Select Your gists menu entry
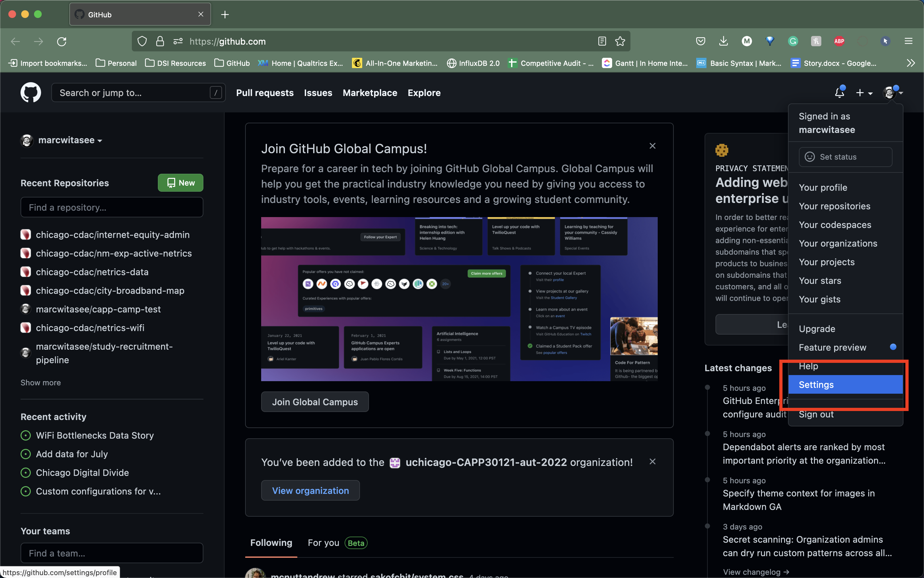924x578 pixels. click(845, 299)
